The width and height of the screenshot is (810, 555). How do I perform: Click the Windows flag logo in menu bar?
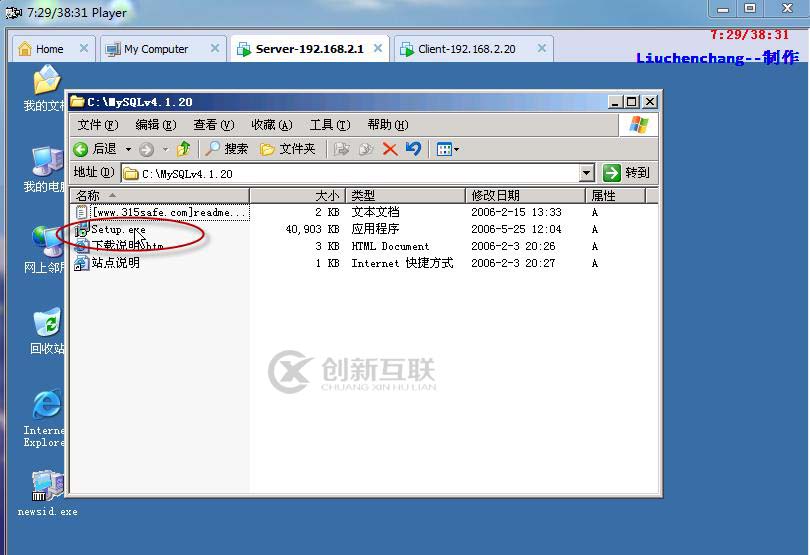point(638,125)
